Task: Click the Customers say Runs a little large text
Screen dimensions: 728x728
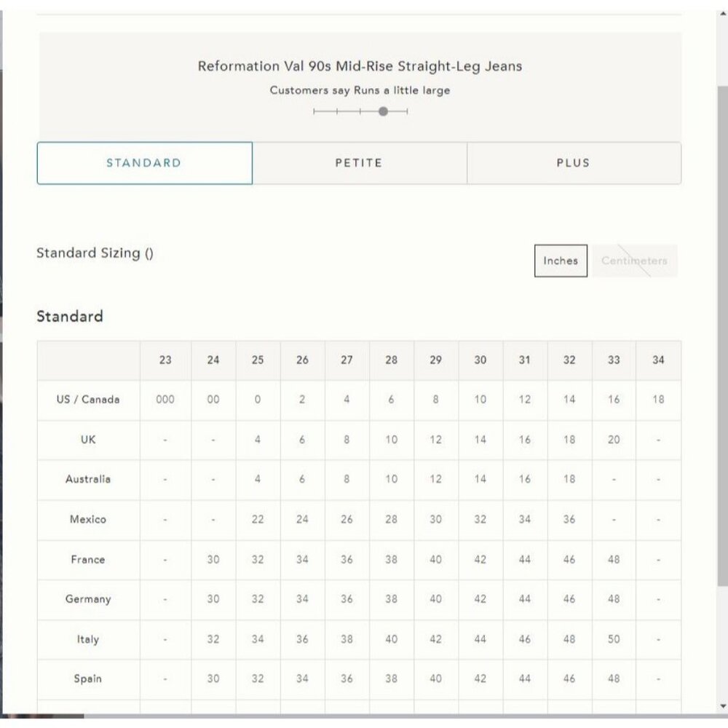Action: tap(360, 90)
